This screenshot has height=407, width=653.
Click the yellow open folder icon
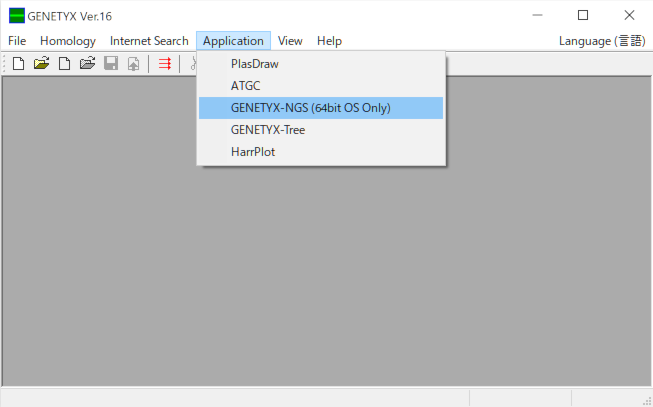pyautogui.click(x=41, y=64)
